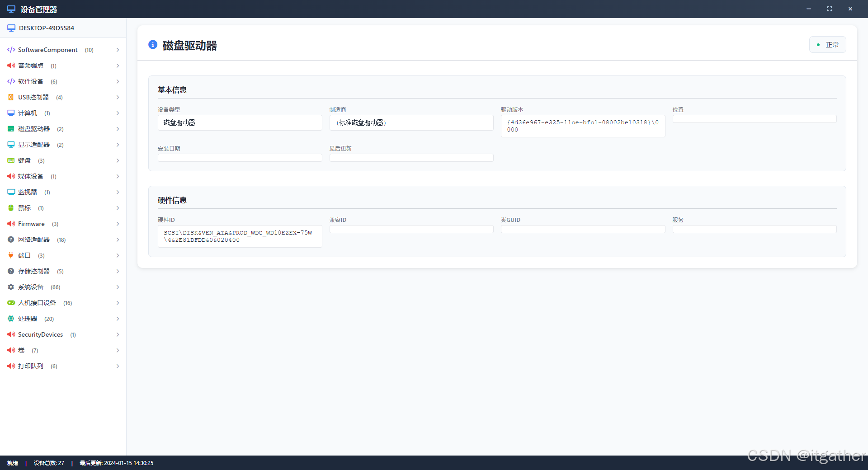Click the plug icon beside 端口
This screenshot has width=868, height=470.
click(x=11, y=255)
